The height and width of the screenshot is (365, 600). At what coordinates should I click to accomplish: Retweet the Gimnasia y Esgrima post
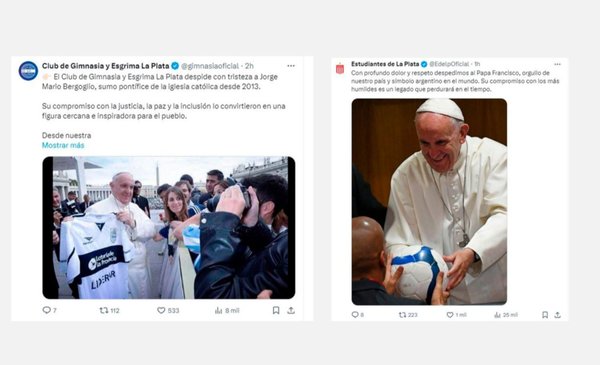point(104,310)
